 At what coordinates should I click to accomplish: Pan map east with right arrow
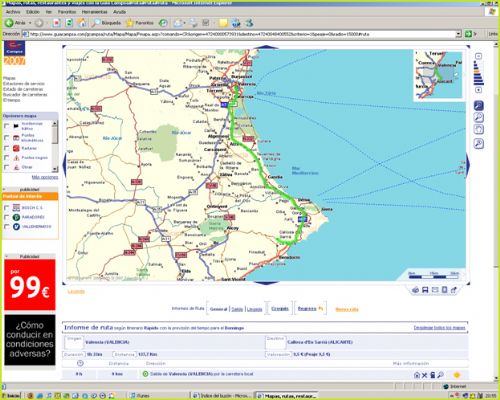pos(468,164)
